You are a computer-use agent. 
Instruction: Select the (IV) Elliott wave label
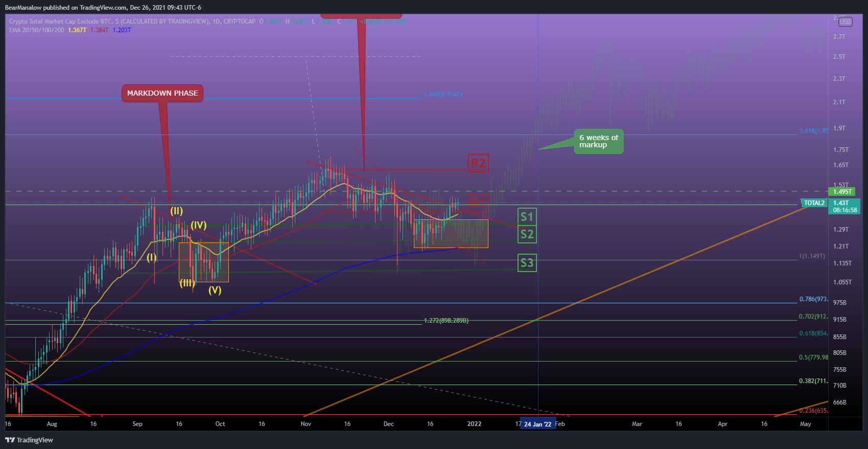pos(199,224)
